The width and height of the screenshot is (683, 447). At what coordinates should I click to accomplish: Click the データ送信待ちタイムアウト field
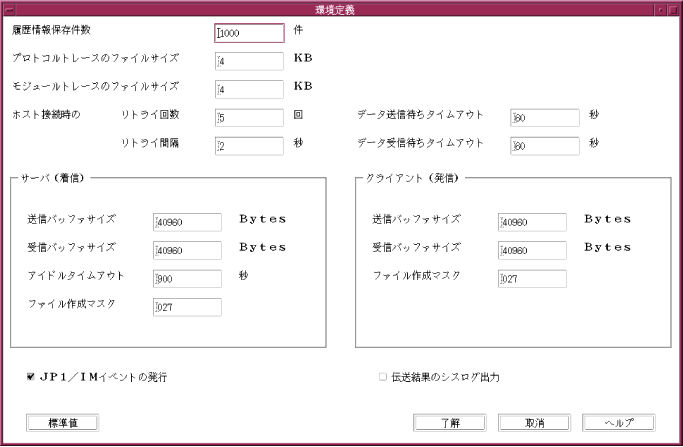click(545, 118)
